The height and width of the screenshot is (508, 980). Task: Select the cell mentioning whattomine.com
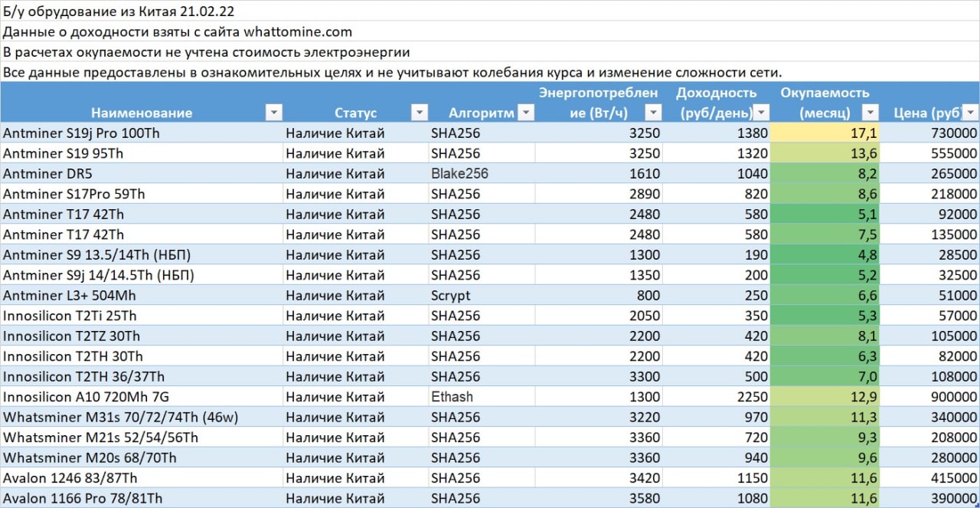coord(490,31)
